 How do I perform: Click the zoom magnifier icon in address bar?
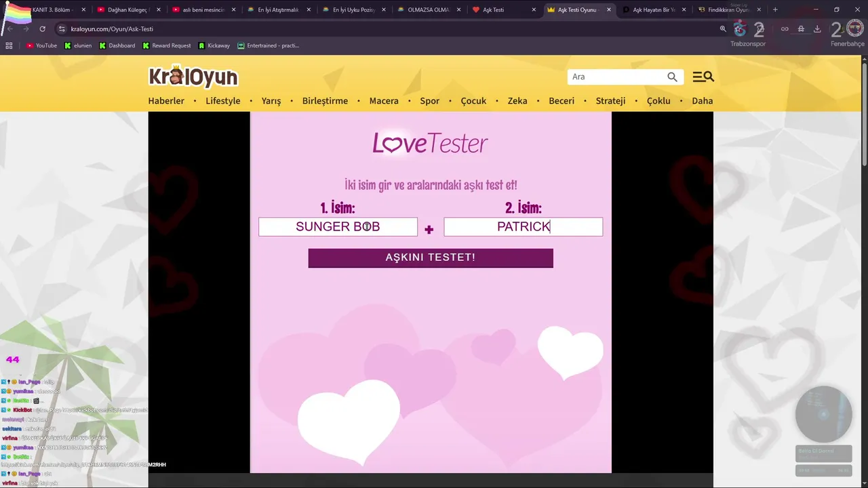(723, 29)
